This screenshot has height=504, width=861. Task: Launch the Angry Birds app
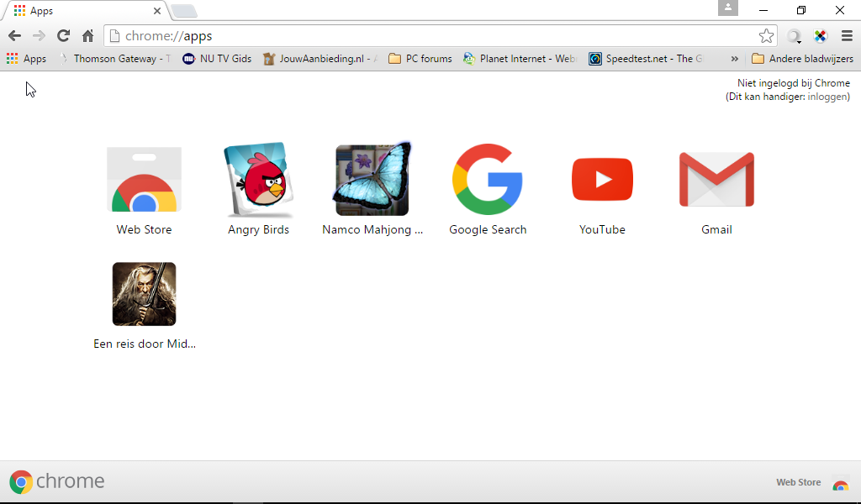(258, 179)
